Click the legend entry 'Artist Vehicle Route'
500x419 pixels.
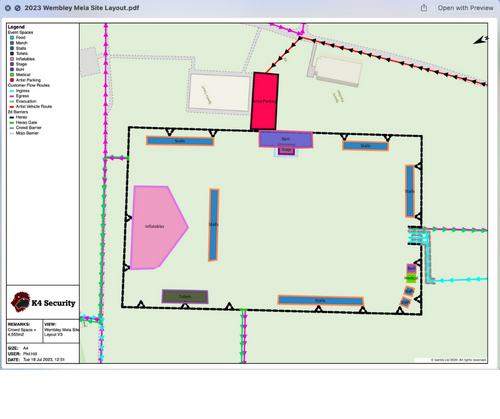click(x=31, y=107)
